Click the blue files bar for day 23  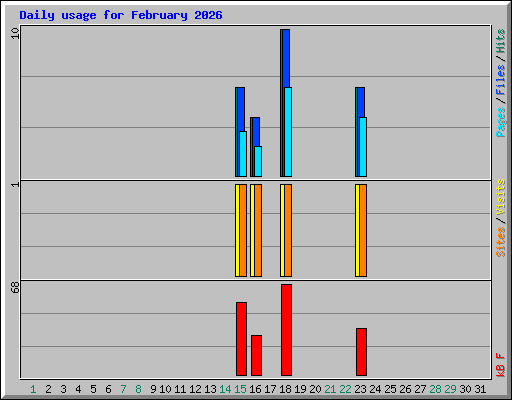click(361, 102)
